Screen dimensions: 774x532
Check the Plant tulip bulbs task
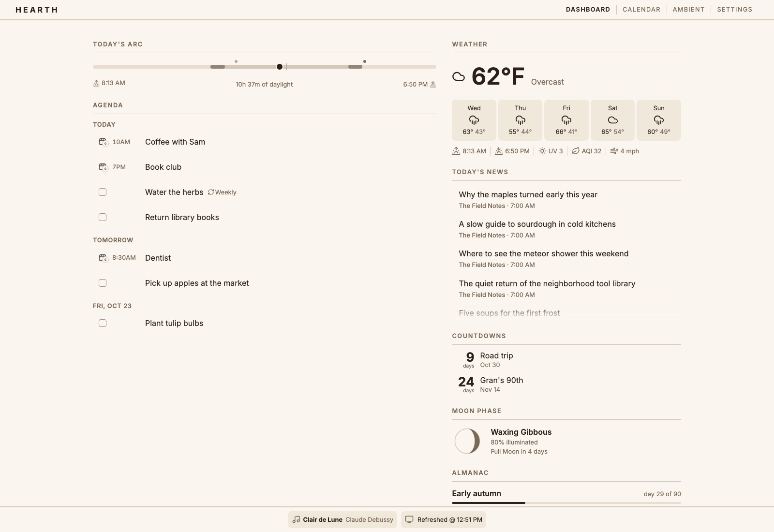[x=103, y=323]
